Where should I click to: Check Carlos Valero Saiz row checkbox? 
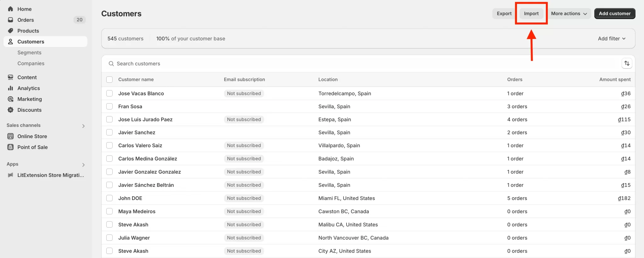click(109, 145)
